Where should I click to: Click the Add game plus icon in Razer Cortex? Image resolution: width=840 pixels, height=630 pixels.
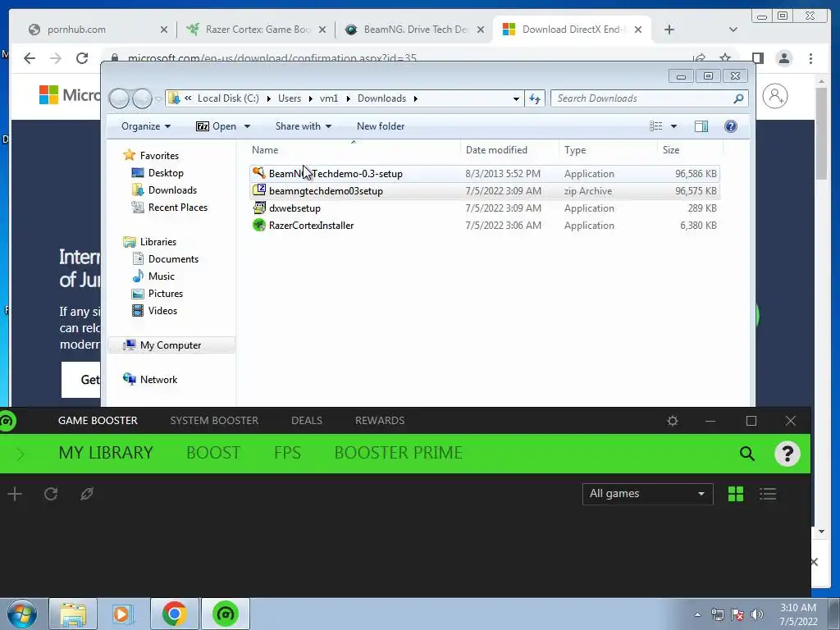[15, 493]
